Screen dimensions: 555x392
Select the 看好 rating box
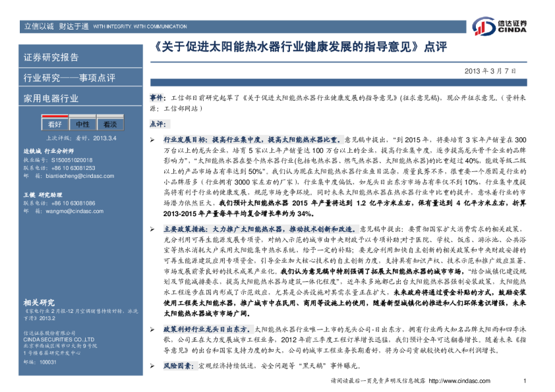point(55,124)
